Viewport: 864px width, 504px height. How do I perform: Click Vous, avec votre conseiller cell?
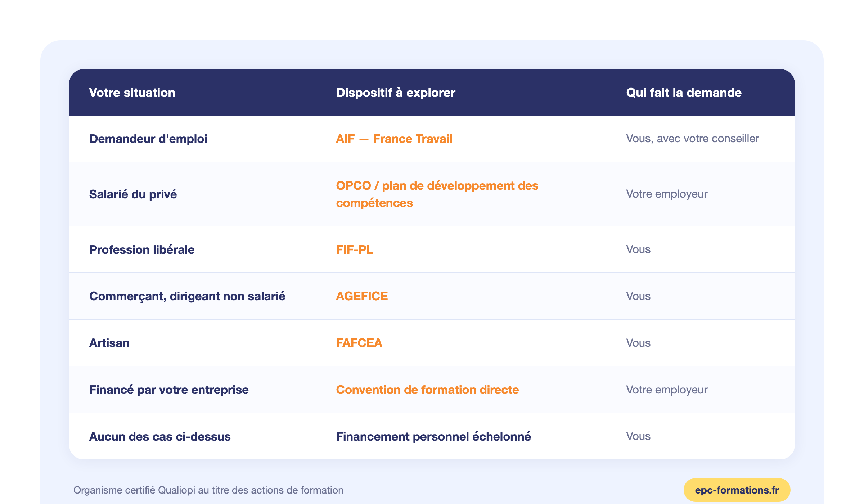pyautogui.click(x=692, y=139)
